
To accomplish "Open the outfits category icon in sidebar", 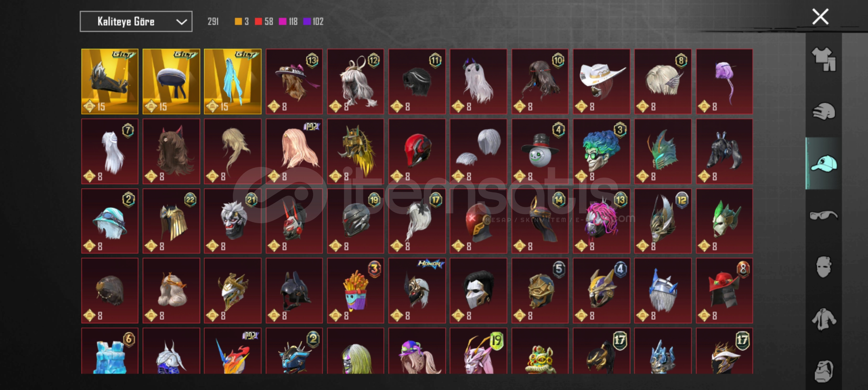I will tap(824, 59).
